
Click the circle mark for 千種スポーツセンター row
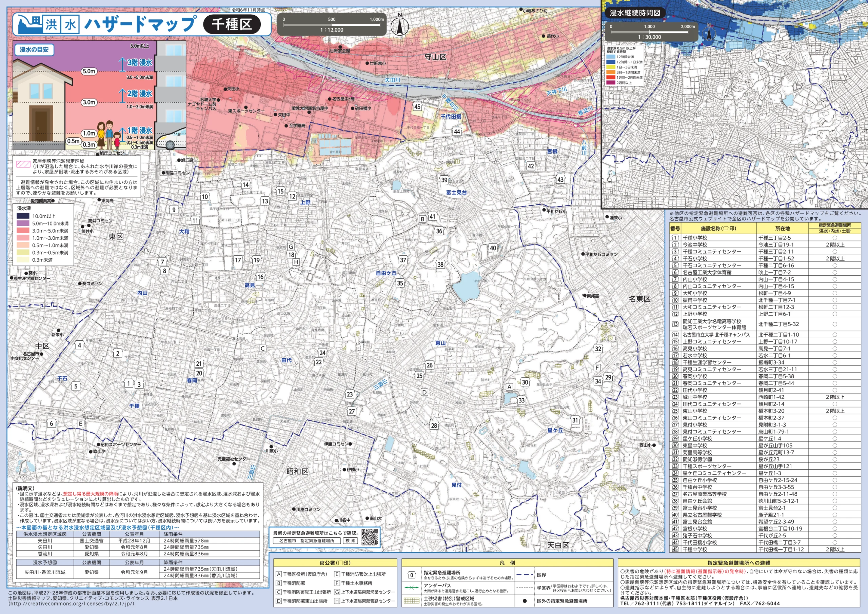834,466
